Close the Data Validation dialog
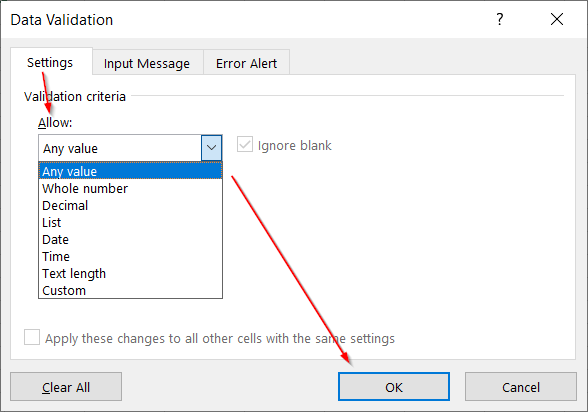This screenshot has width=588, height=412. pos(557,19)
